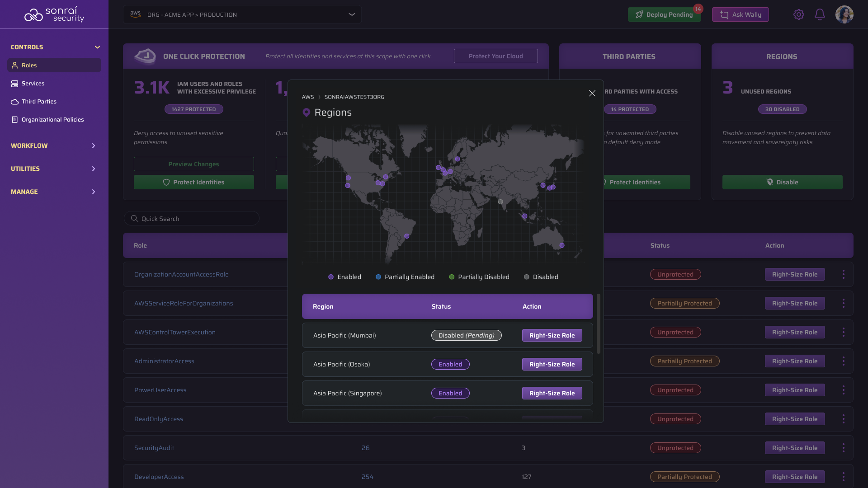The width and height of the screenshot is (868, 488).
Task: Open the OrganizationAccountAccessRole role link
Action: click(181, 274)
